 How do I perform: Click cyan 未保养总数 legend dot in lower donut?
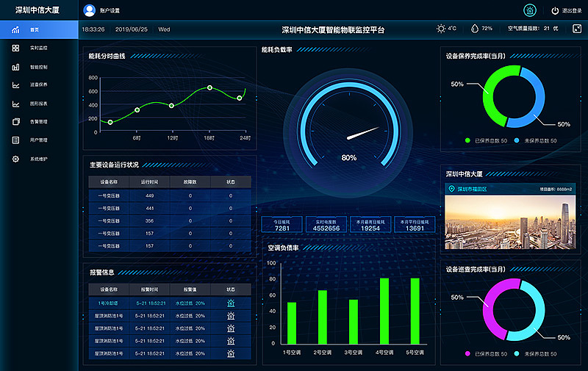tap(517, 354)
